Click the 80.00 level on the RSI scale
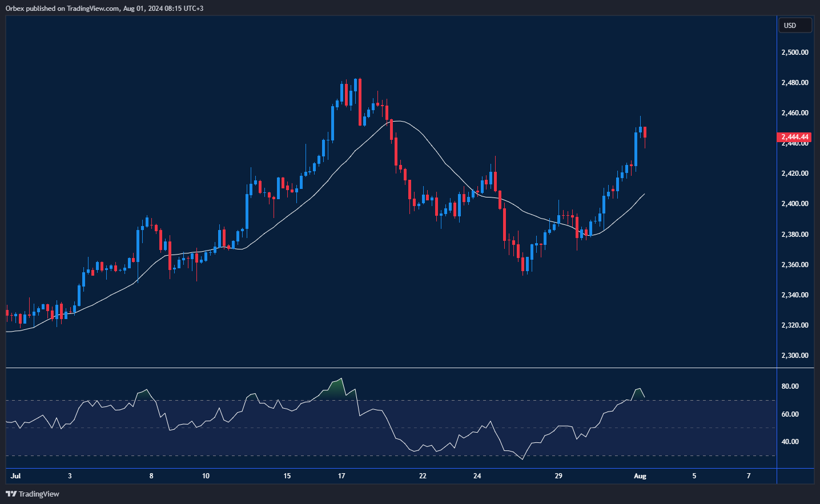 pyautogui.click(x=790, y=386)
